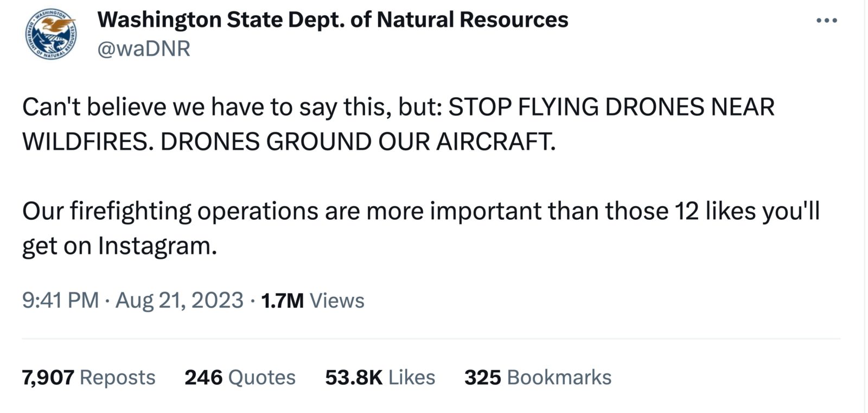The image size is (868, 413).
Task: Open Washington State Dept. of Natural Resources profile name
Action: pyautogui.click(x=333, y=20)
